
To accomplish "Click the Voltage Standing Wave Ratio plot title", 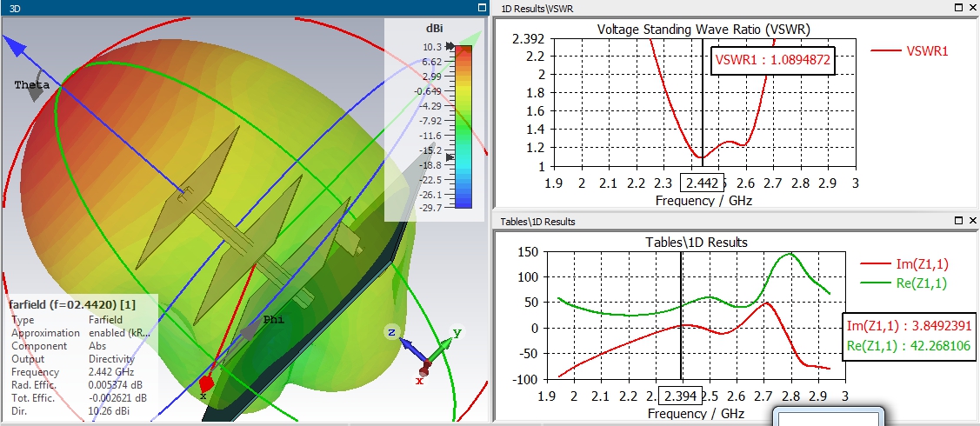I will tap(703, 30).
